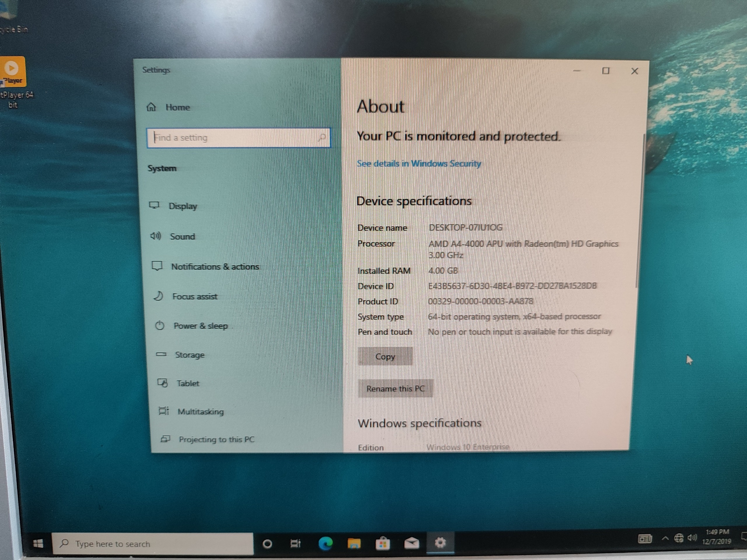
Task: Minimize the Settings window
Action: 577,71
